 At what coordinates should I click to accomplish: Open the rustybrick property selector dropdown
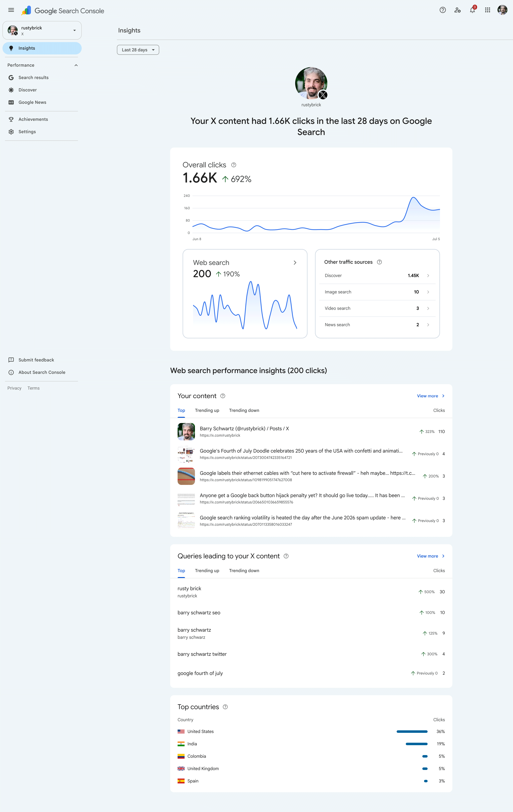(42, 30)
